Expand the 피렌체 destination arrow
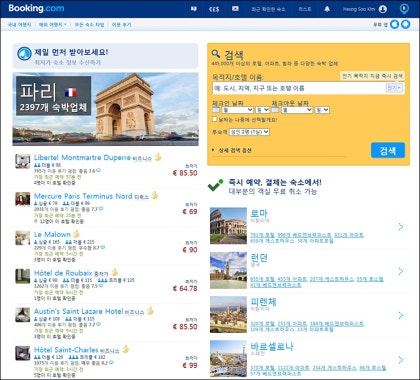Viewport: 420px width, 380px height. (x=401, y=315)
